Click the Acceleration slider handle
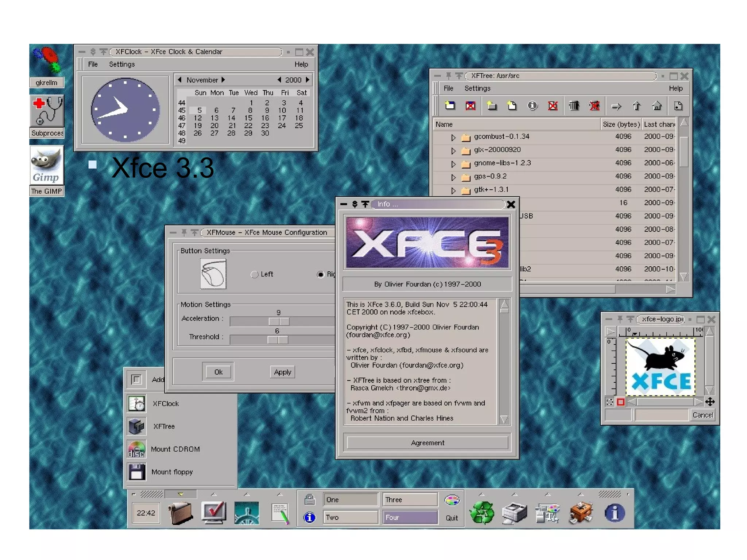This screenshot has height=560, width=747. [x=279, y=321]
